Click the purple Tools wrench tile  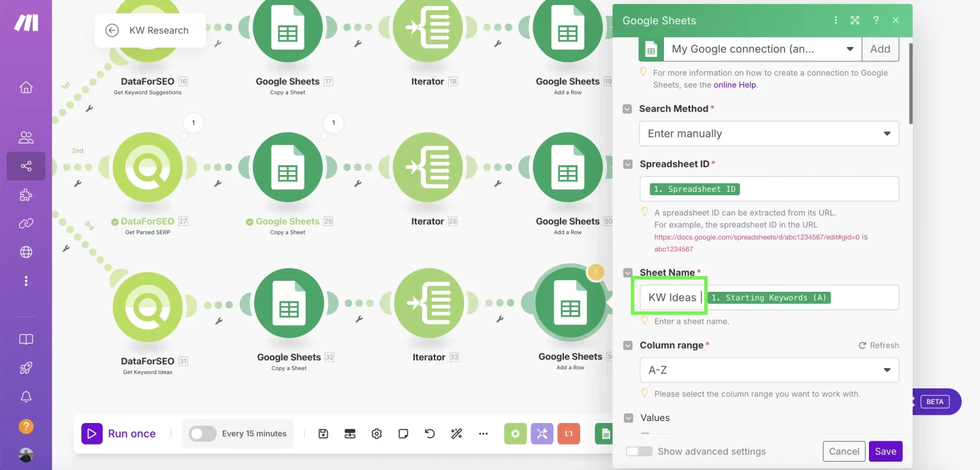click(542, 433)
